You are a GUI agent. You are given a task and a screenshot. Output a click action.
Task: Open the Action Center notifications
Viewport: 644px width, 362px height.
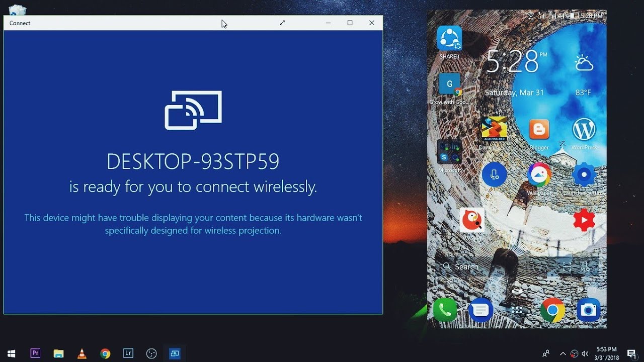[x=631, y=353]
